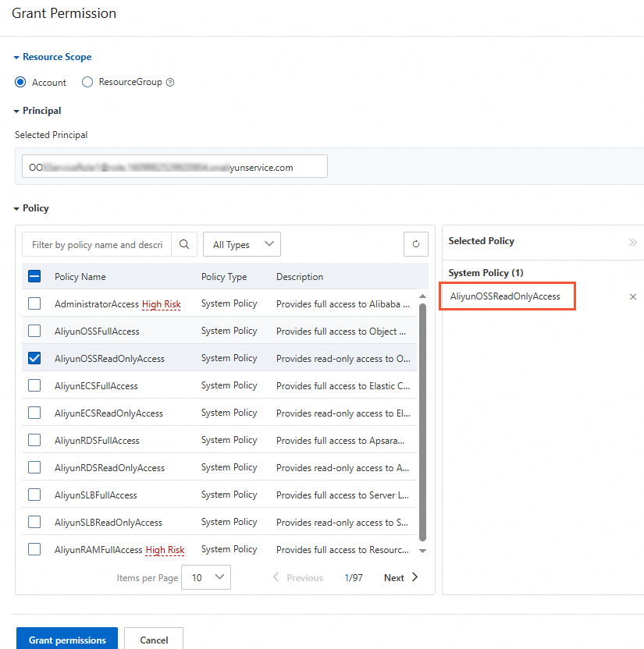The width and height of the screenshot is (644, 649).
Task: Check the AliyunSLBFullAccess checkbox
Action: (34, 495)
